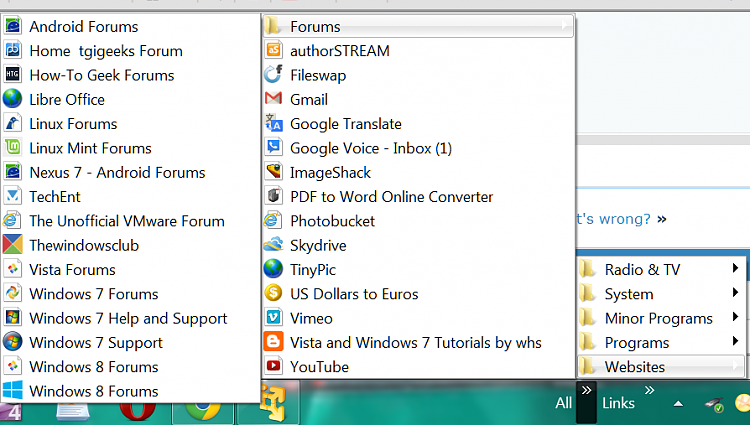Click the Android Forums bookmark icon
The width and height of the screenshot is (750, 425).
[x=12, y=26]
